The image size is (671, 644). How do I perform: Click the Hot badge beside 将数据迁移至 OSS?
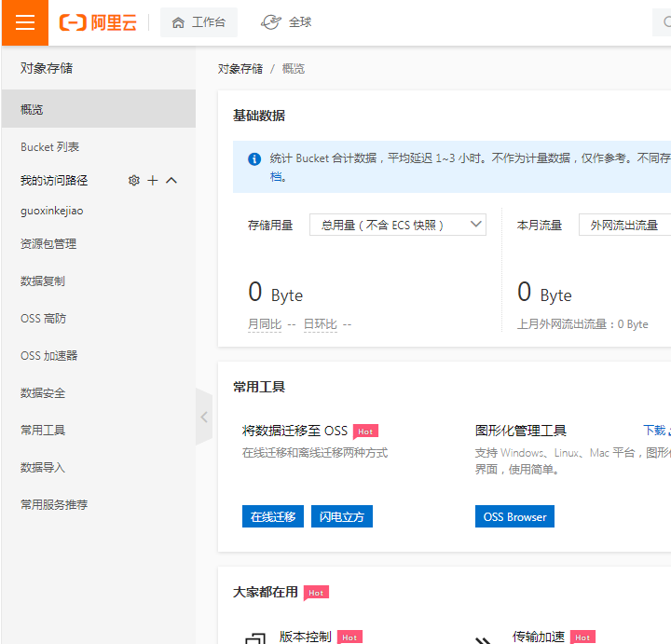click(x=365, y=432)
